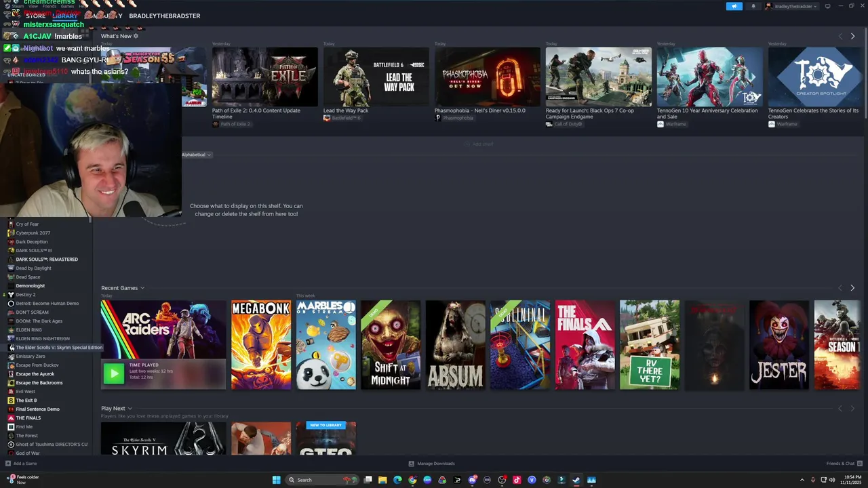Open the JESTER game cover
The image size is (868, 488).
(779, 345)
